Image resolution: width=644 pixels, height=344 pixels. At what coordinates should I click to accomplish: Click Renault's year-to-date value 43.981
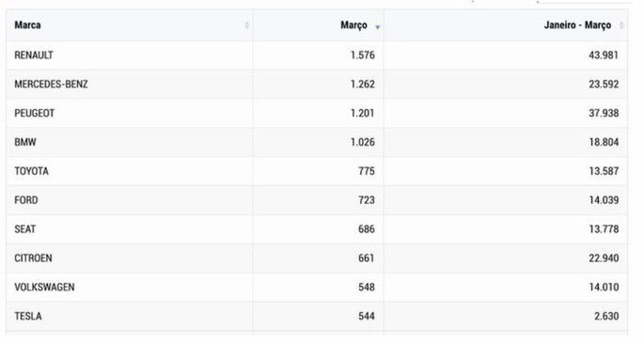604,55
